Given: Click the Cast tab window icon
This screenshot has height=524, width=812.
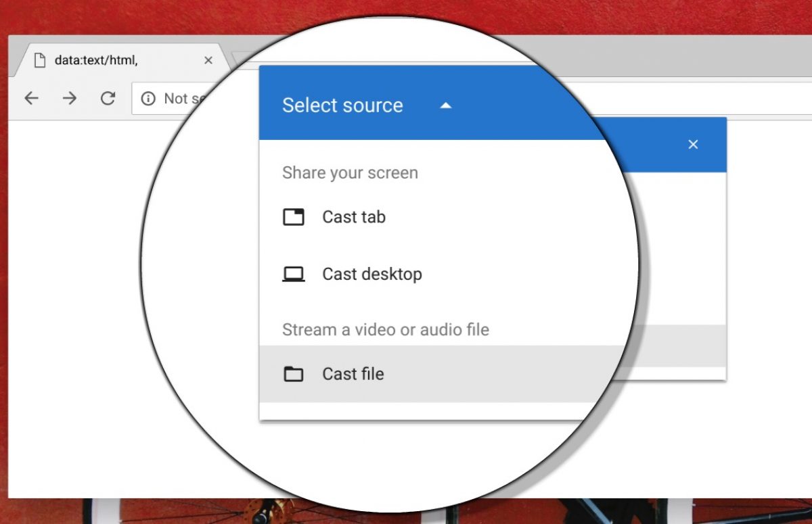Looking at the screenshot, I should [x=293, y=217].
